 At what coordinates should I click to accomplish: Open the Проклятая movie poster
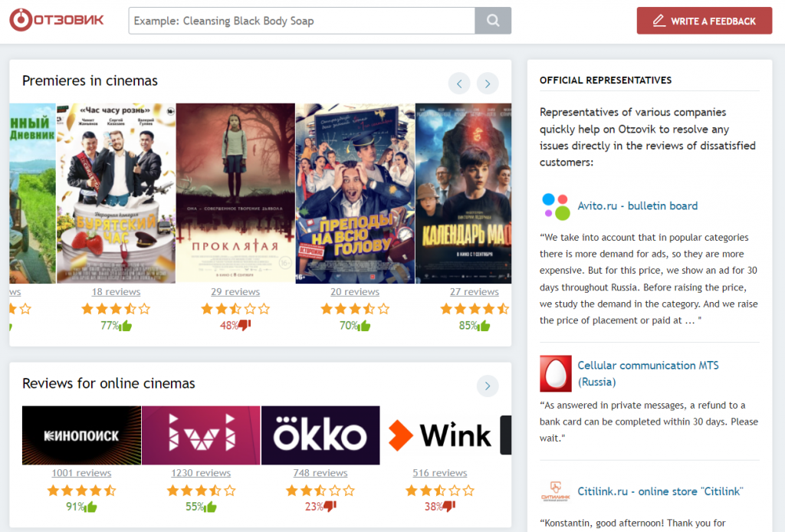[x=235, y=193]
